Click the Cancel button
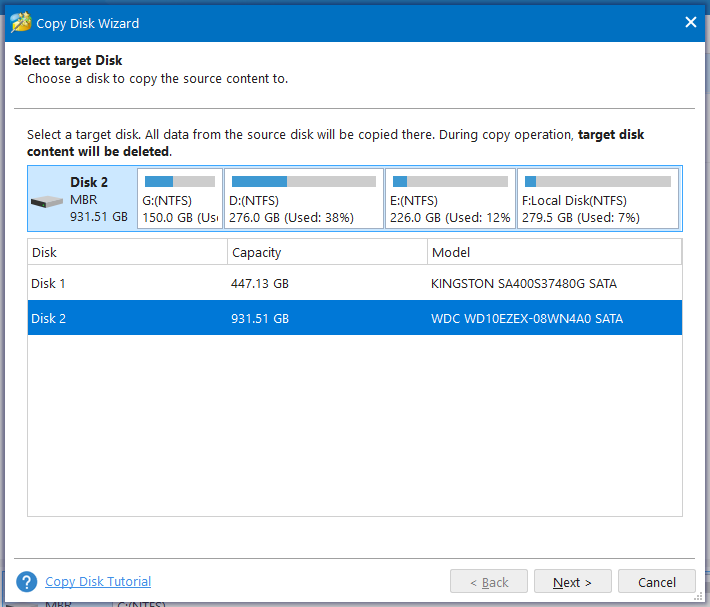The height and width of the screenshot is (607, 710). click(x=657, y=582)
